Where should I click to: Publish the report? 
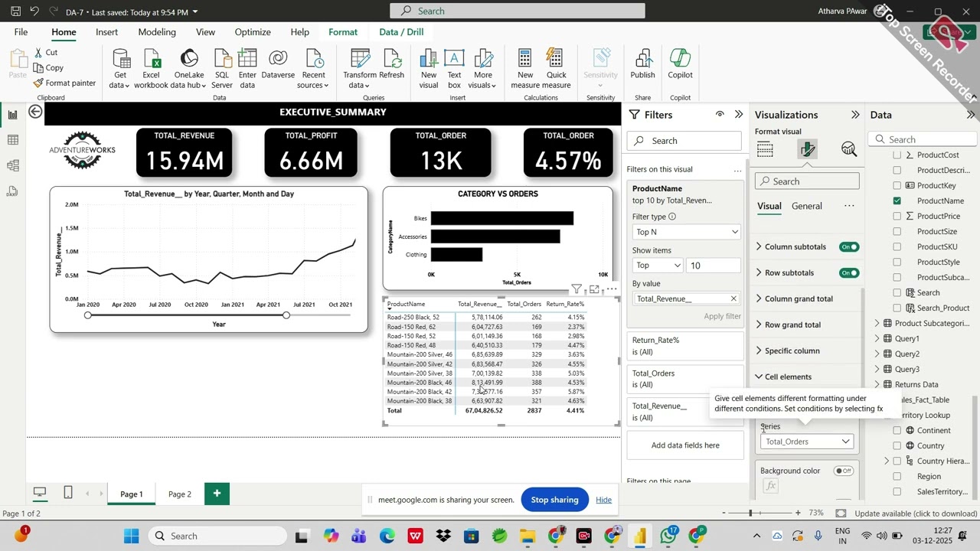(x=642, y=64)
